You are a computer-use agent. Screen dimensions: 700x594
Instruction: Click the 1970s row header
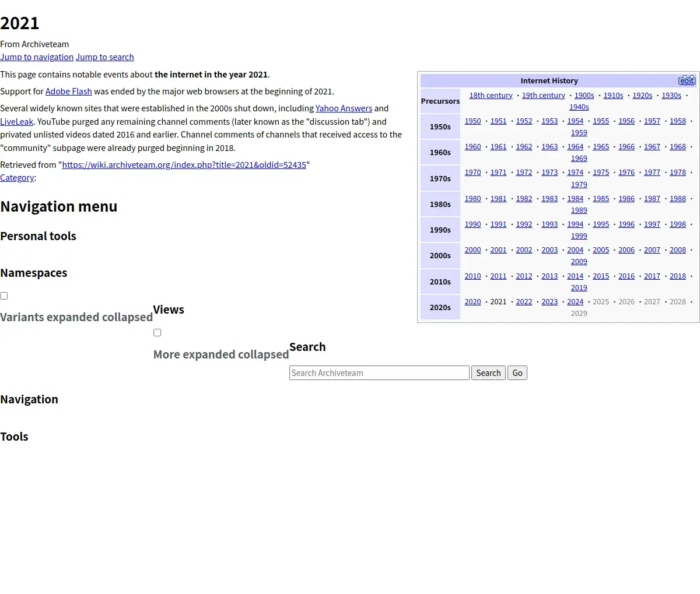tap(440, 179)
